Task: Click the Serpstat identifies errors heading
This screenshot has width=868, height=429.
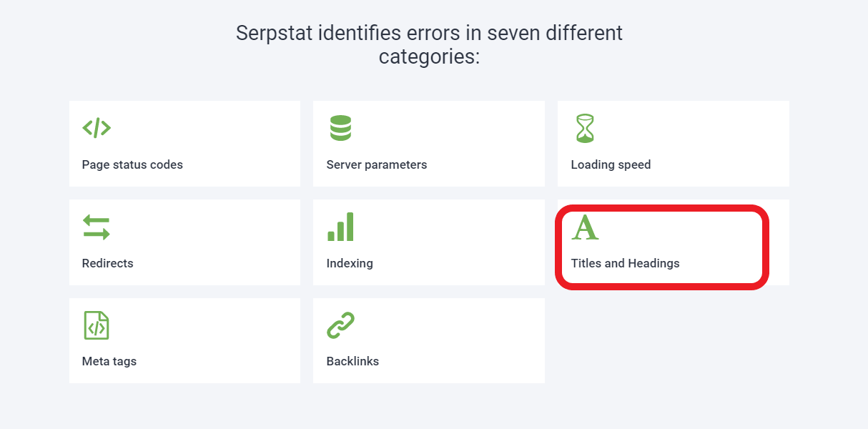Action: pyautogui.click(x=429, y=44)
